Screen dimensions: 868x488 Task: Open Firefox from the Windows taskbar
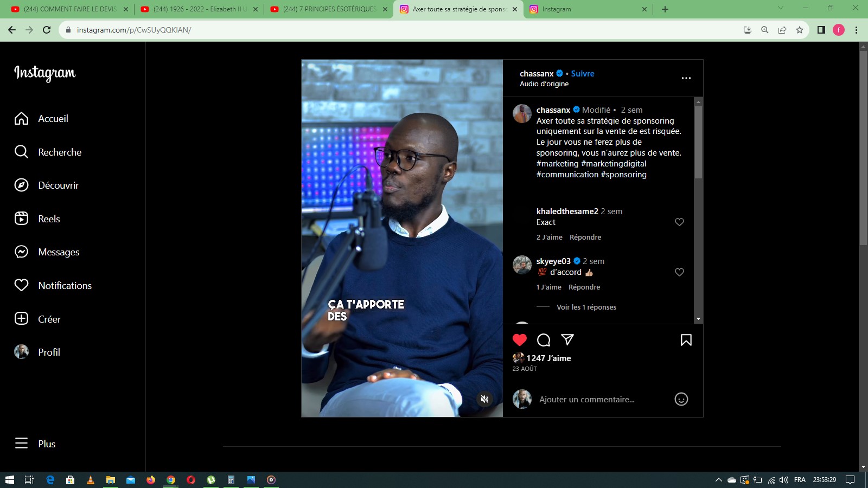pyautogui.click(x=151, y=480)
